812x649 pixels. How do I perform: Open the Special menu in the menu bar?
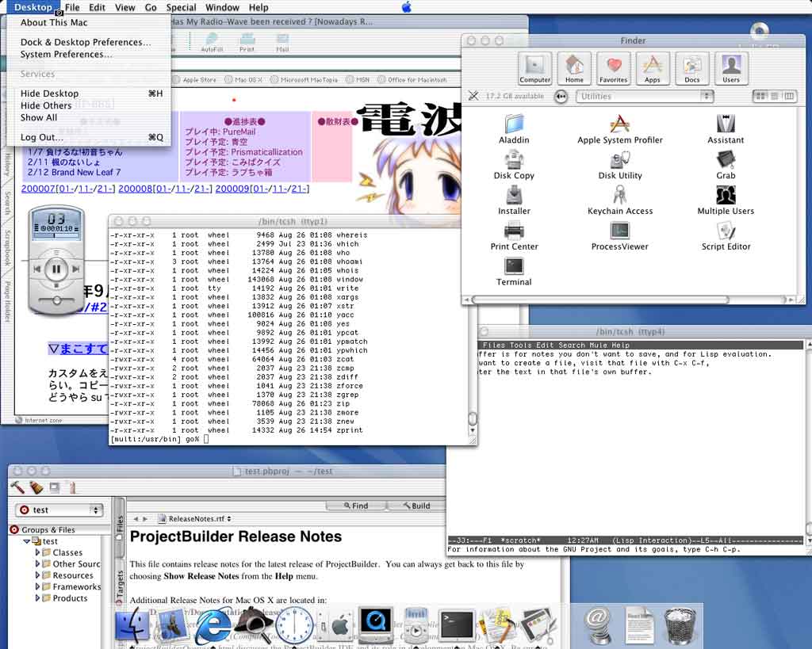181,7
